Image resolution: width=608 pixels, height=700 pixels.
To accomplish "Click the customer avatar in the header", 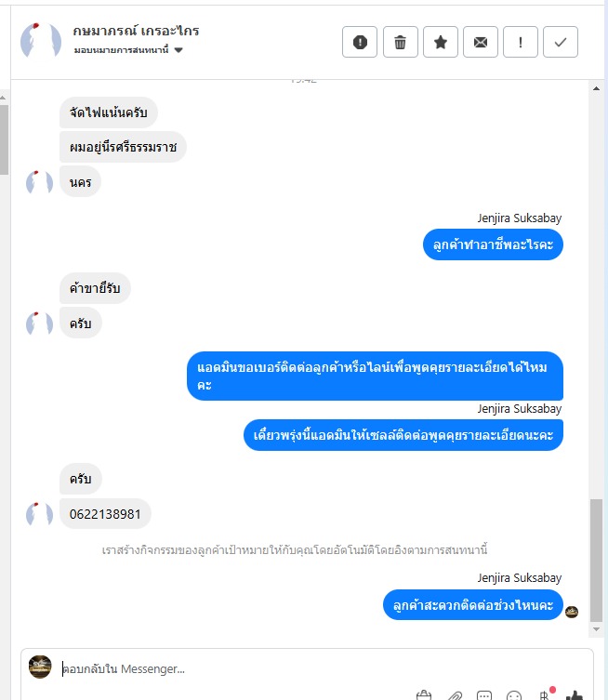I will (x=41, y=41).
